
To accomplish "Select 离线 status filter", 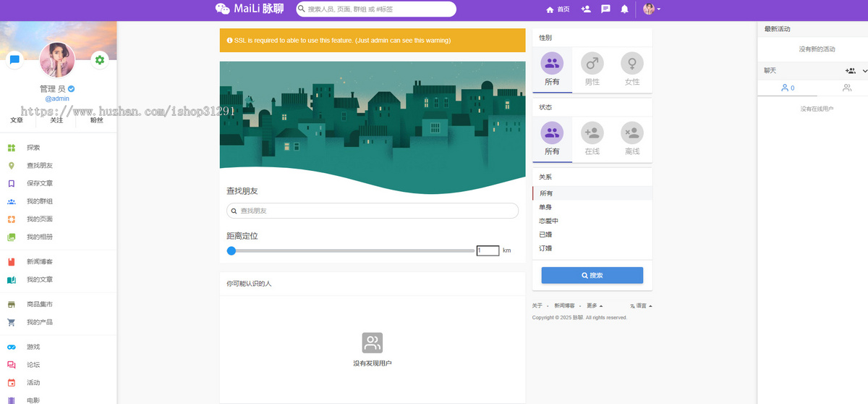I will (x=632, y=139).
